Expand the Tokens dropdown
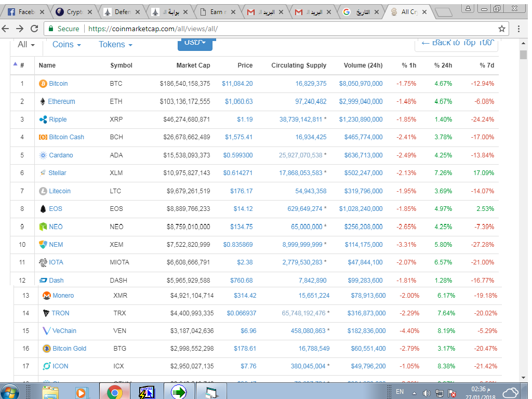Image resolution: width=532 pixels, height=399 pixels. coord(115,45)
